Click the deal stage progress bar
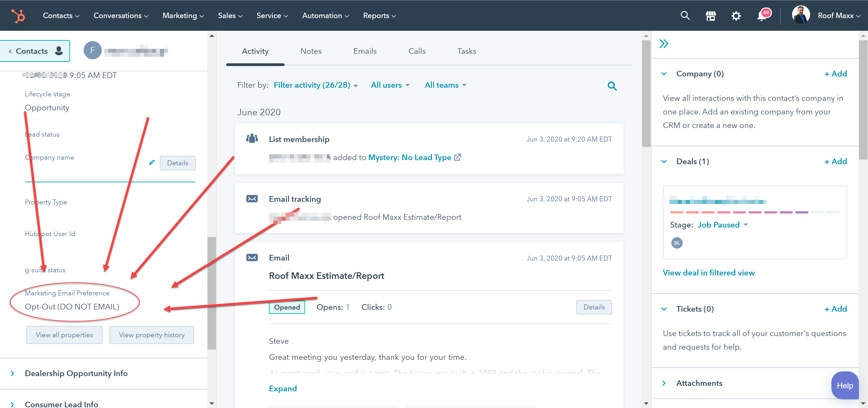Image resolution: width=868 pixels, height=408 pixels. [x=755, y=212]
